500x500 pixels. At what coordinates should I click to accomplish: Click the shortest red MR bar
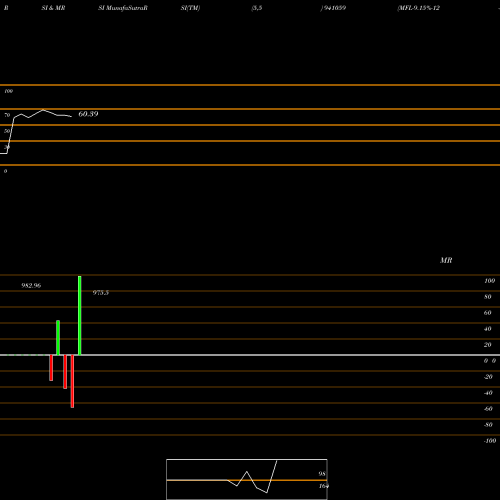click(51, 368)
